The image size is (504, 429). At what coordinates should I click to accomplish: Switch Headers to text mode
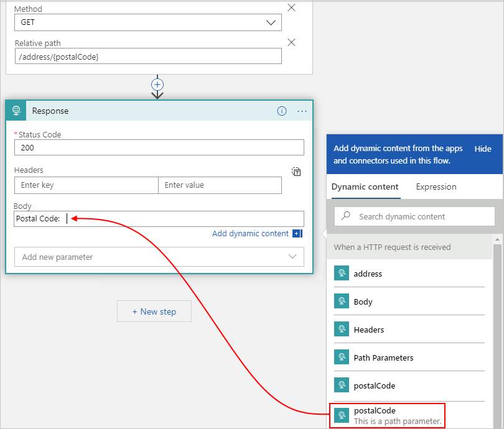pos(296,172)
